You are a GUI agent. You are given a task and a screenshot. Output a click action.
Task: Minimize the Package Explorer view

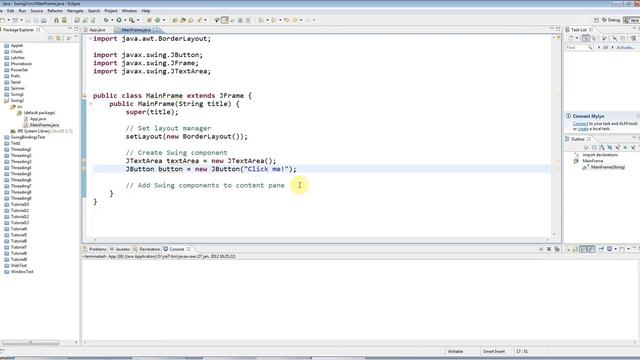(70, 29)
